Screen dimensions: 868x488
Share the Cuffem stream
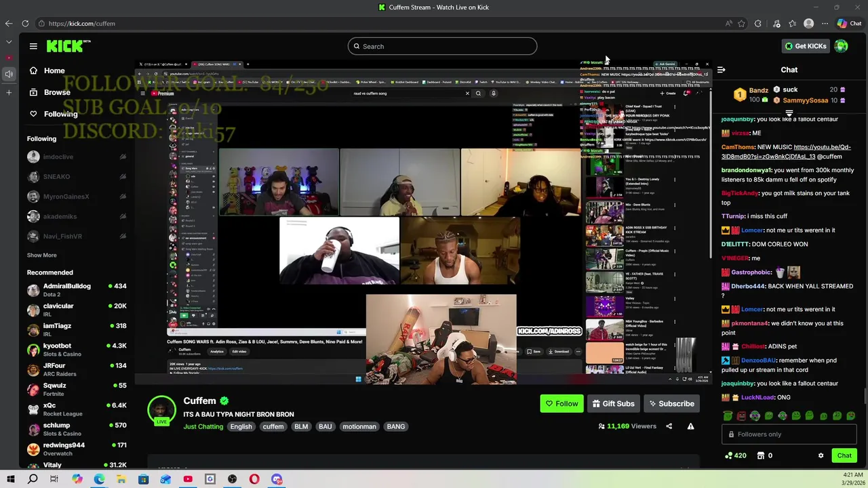tap(669, 426)
